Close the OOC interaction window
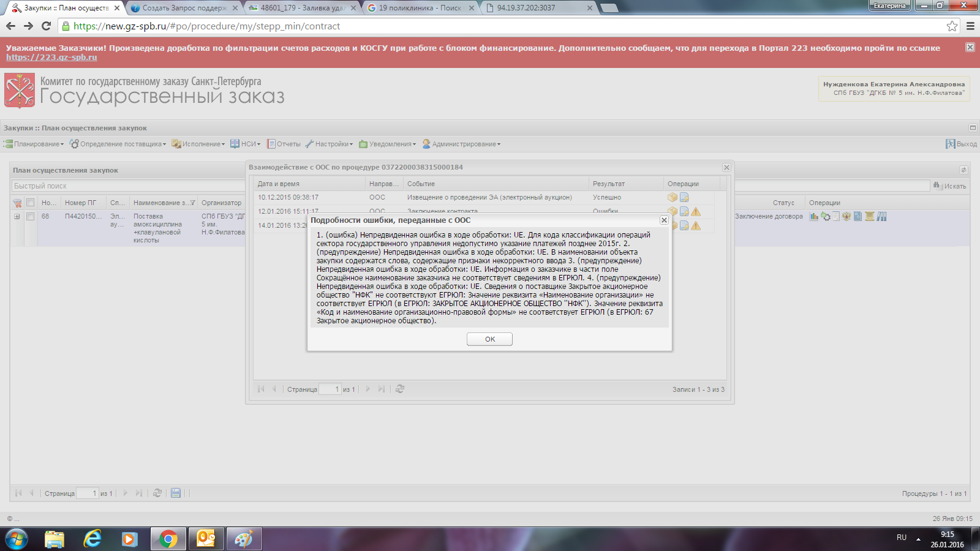Screen dimensions: 980x551 [x=726, y=167]
